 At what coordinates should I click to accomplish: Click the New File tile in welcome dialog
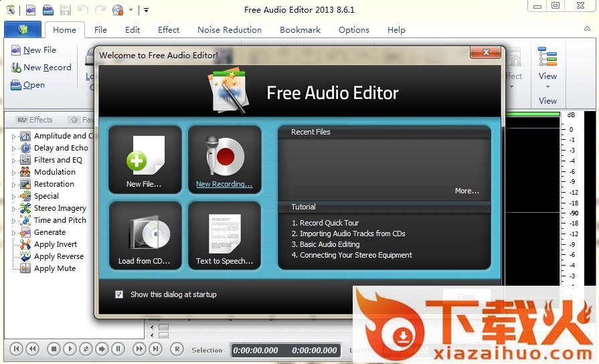point(145,160)
